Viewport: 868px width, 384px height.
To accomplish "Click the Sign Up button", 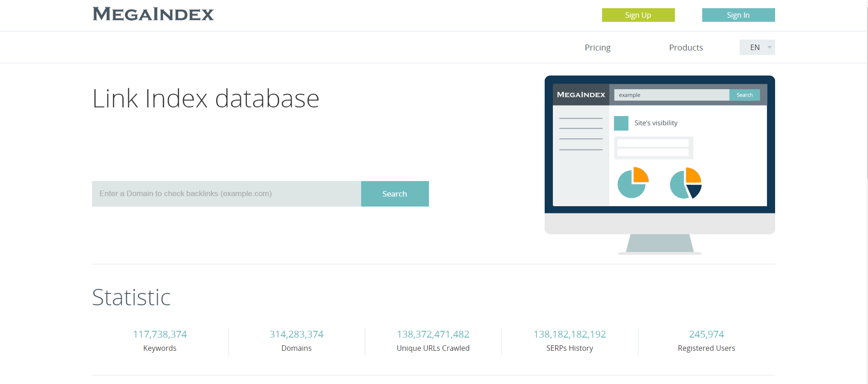I will 638,15.
